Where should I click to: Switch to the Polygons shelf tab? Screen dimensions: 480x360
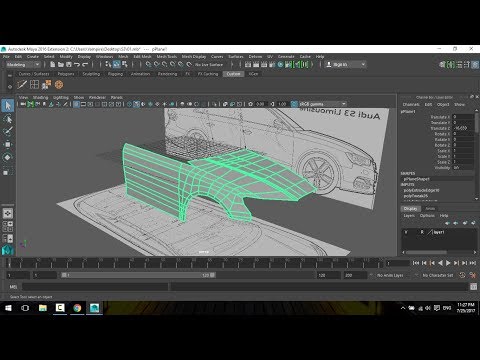coord(66,74)
